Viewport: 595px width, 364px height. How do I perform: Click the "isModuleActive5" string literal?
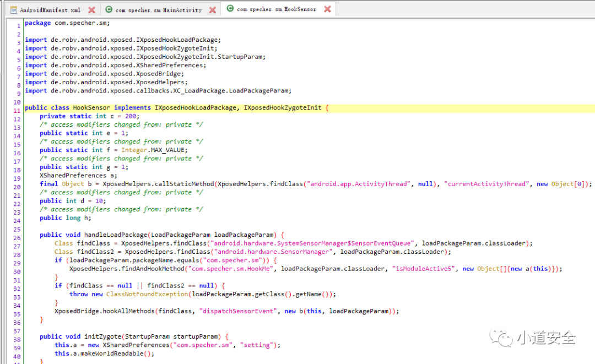click(424, 269)
